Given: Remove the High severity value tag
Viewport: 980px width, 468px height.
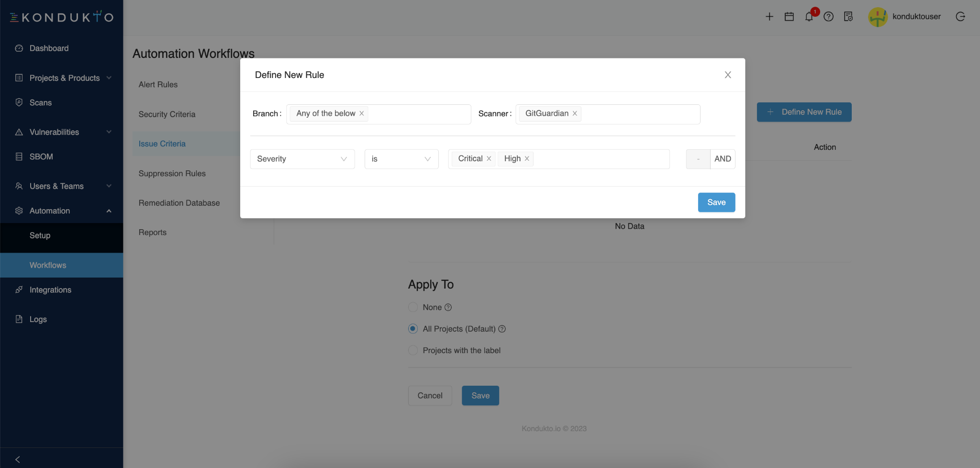Looking at the screenshot, I should click(526, 158).
